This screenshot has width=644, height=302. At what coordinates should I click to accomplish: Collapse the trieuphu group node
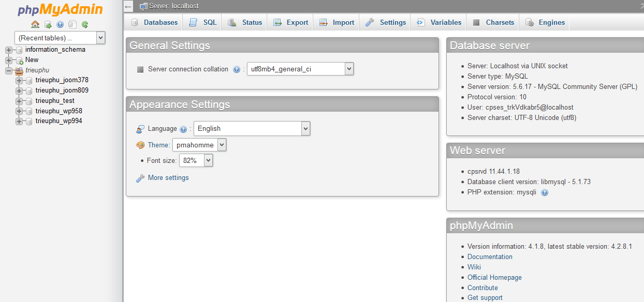click(9, 70)
